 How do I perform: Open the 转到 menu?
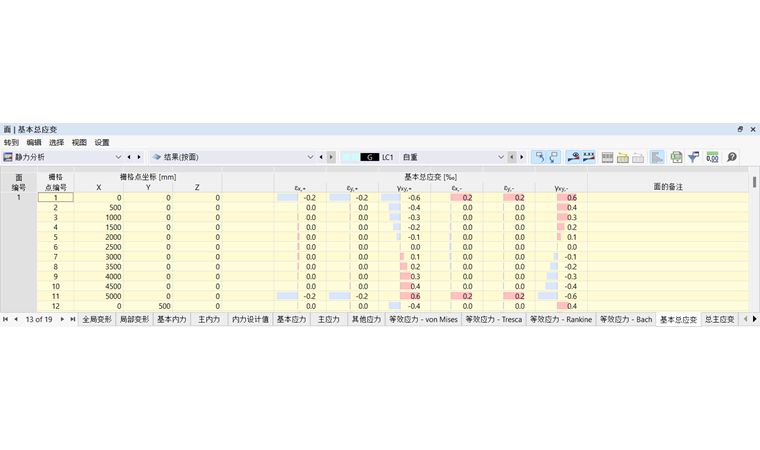11,143
